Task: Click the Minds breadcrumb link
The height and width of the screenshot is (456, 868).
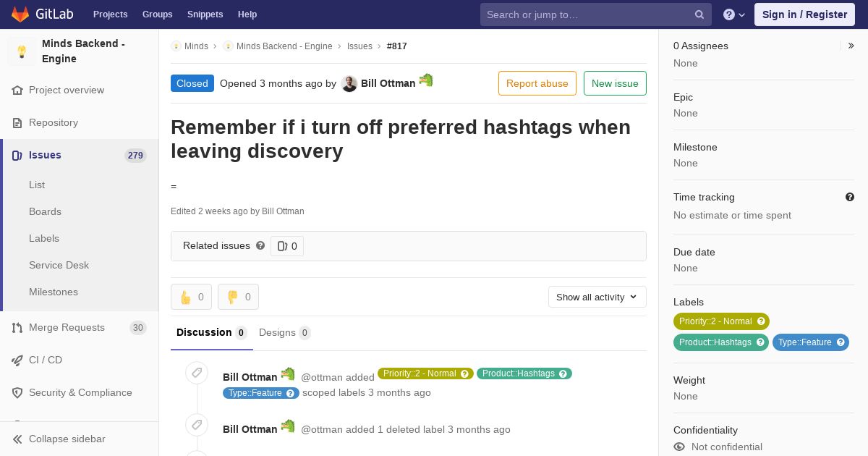Action: pos(196,46)
